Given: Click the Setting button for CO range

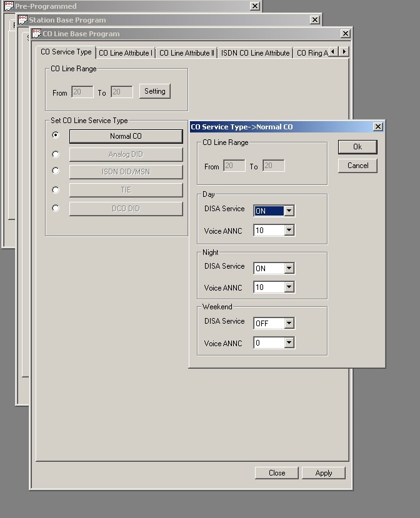Looking at the screenshot, I should (154, 91).
